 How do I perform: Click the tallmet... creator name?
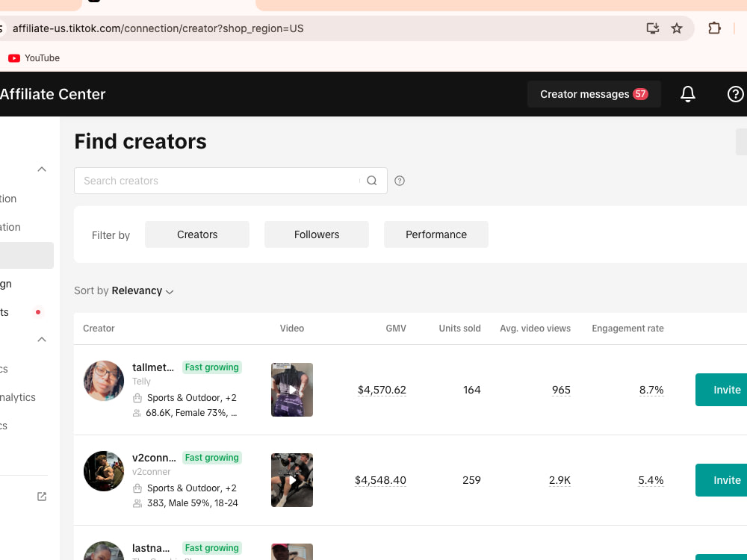coord(153,367)
